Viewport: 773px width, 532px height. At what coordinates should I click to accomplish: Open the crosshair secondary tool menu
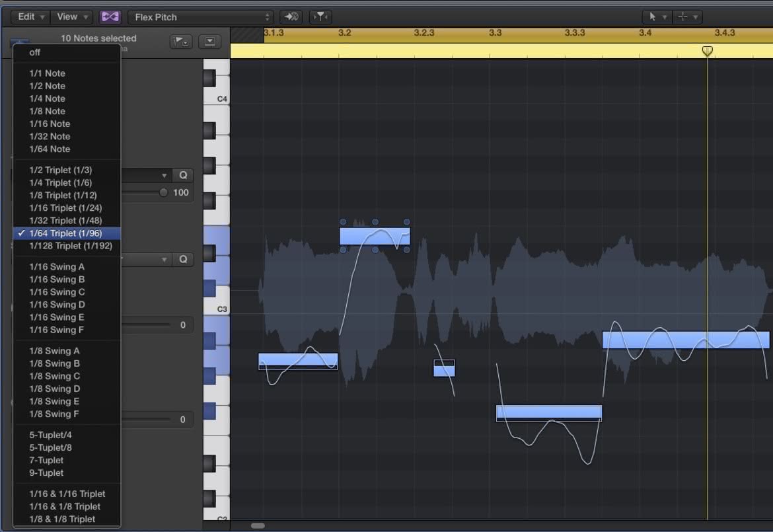[x=687, y=17]
